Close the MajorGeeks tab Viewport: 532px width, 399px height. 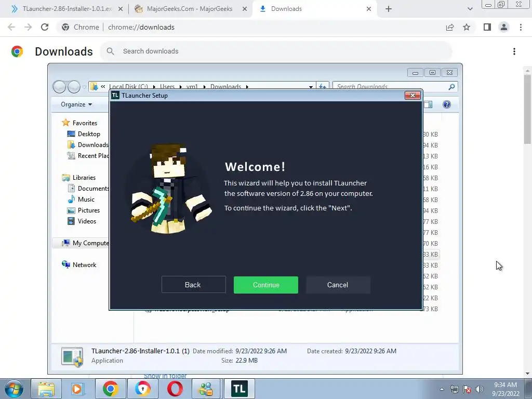click(x=245, y=9)
